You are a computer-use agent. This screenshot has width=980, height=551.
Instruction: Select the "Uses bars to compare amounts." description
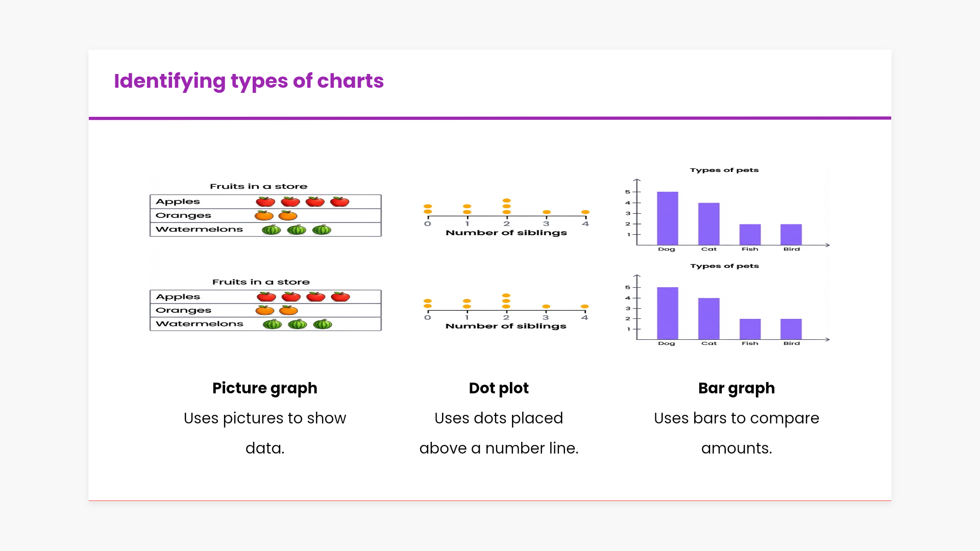point(737,433)
